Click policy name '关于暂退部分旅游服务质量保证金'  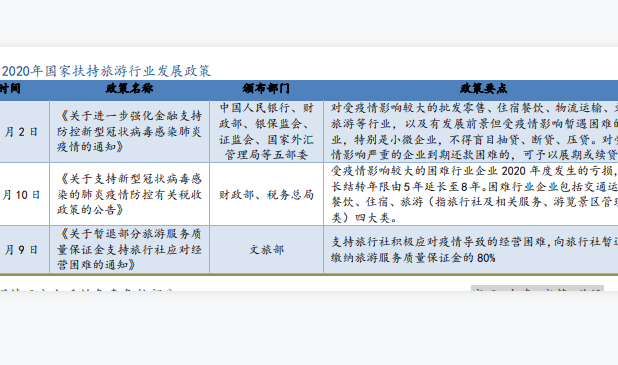point(129,250)
